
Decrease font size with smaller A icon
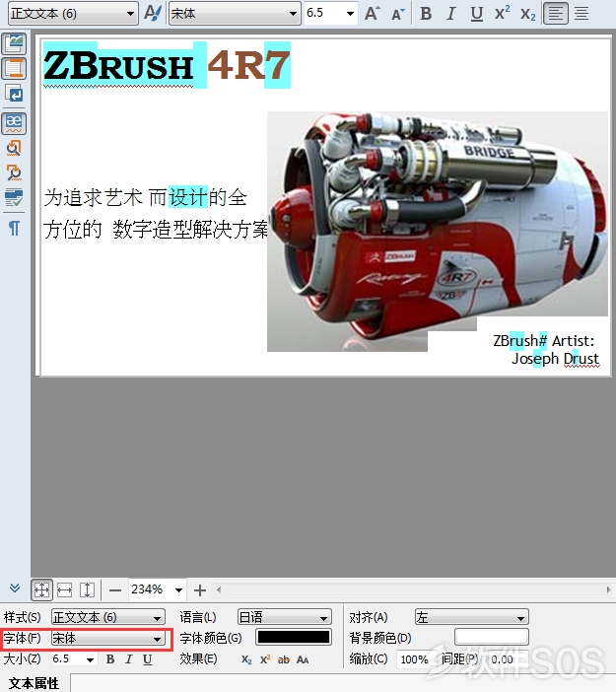point(398,14)
